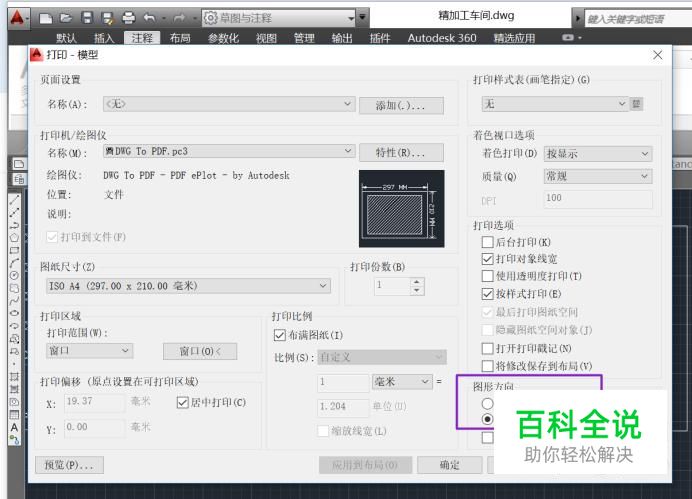Switch to 布局 ribbon tab
The width and height of the screenshot is (692, 499).
pos(180,38)
